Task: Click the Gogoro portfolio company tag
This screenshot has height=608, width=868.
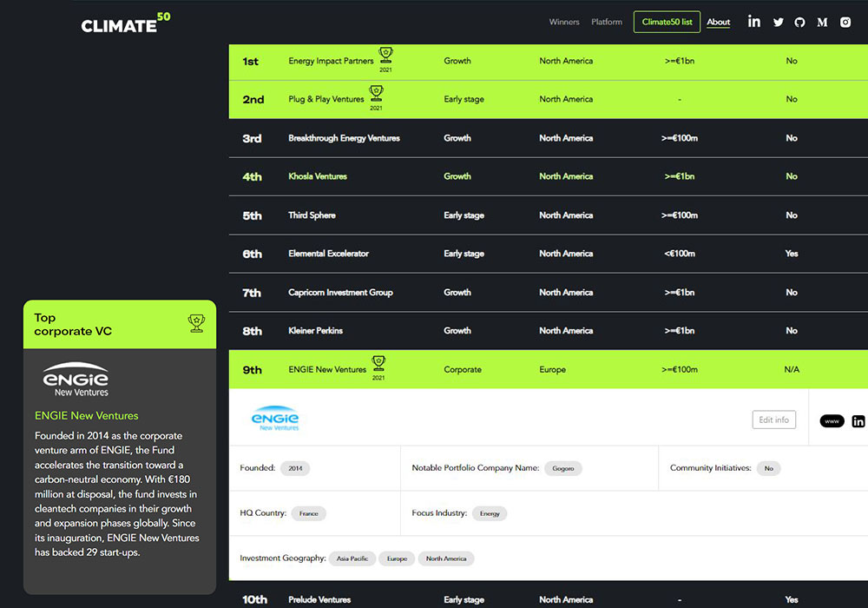Action: pyautogui.click(x=563, y=468)
